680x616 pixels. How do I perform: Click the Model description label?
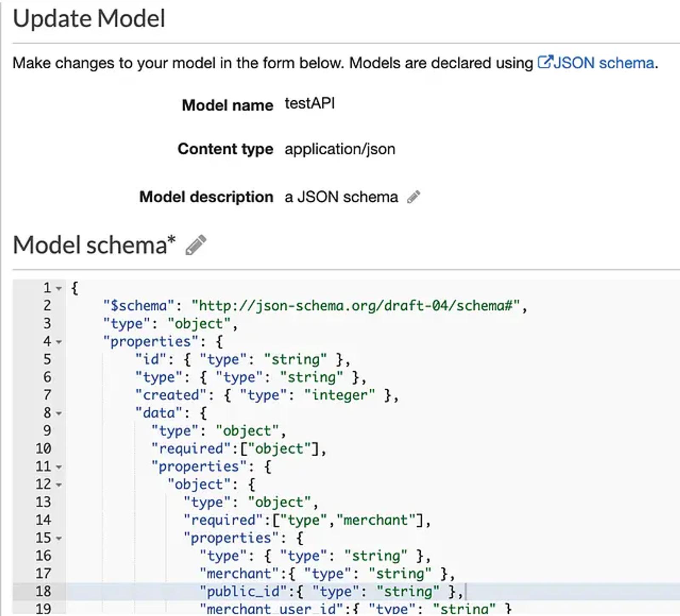[206, 197]
